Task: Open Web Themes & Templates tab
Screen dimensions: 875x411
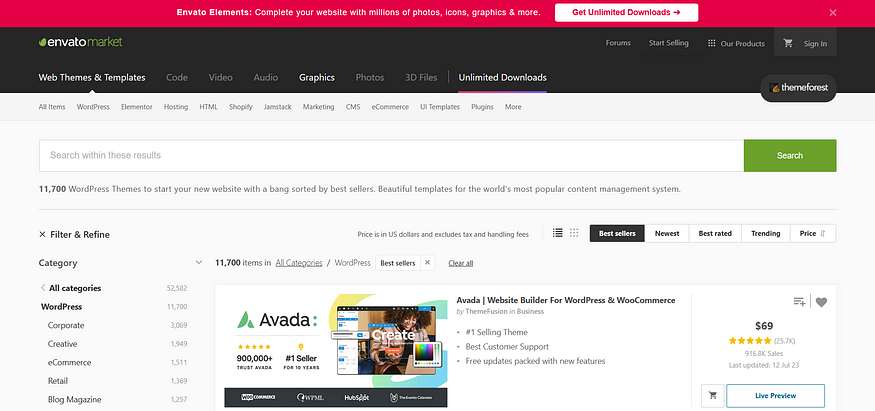Action: click(x=92, y=78)
